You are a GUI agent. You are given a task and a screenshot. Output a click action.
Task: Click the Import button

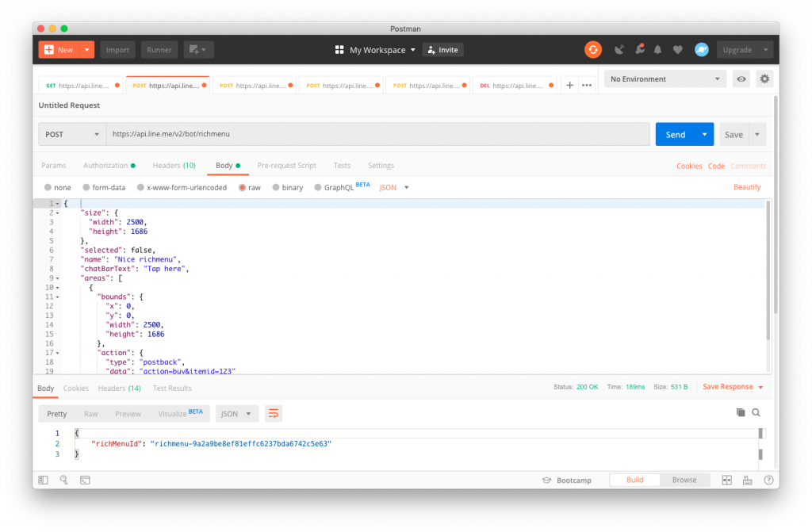tap(117, 50)
